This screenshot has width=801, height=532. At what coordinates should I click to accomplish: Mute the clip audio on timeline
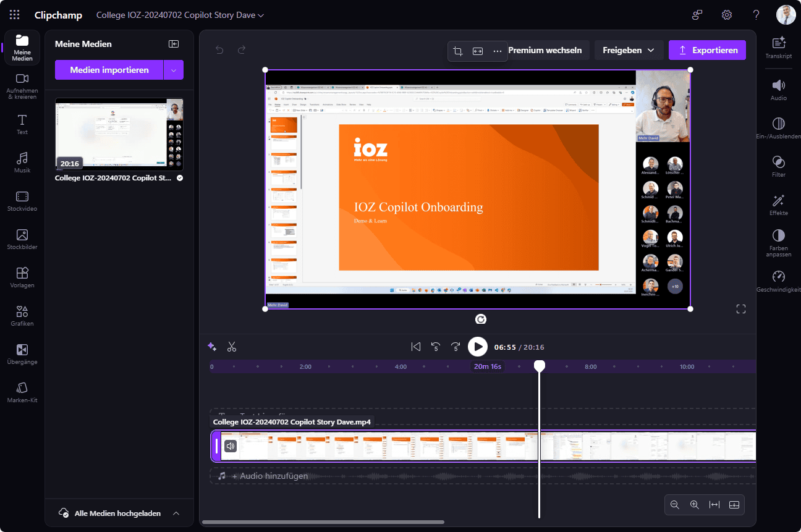[x=231, y=446]
